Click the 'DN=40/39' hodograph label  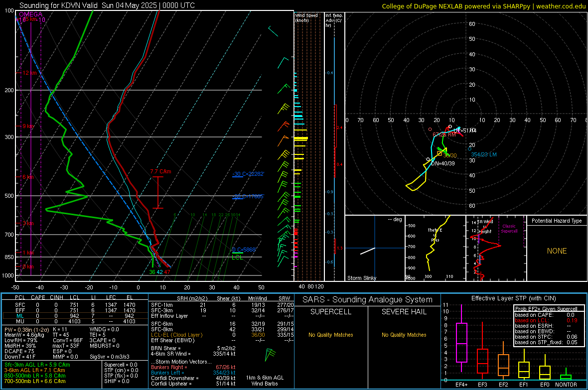point(443,163)
